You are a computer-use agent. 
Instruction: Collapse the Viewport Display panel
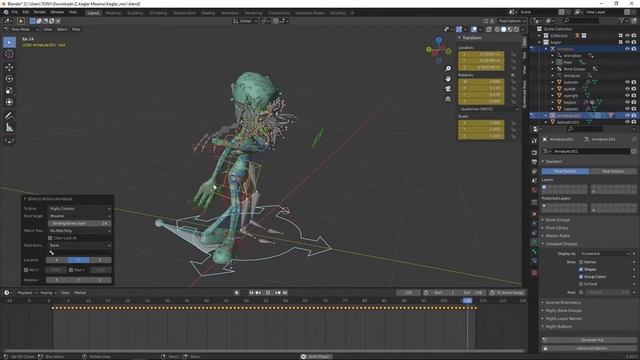click(561, 244)
